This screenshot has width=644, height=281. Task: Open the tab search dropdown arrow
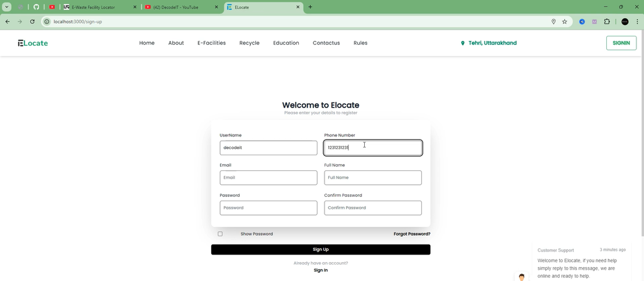[7, 7]
